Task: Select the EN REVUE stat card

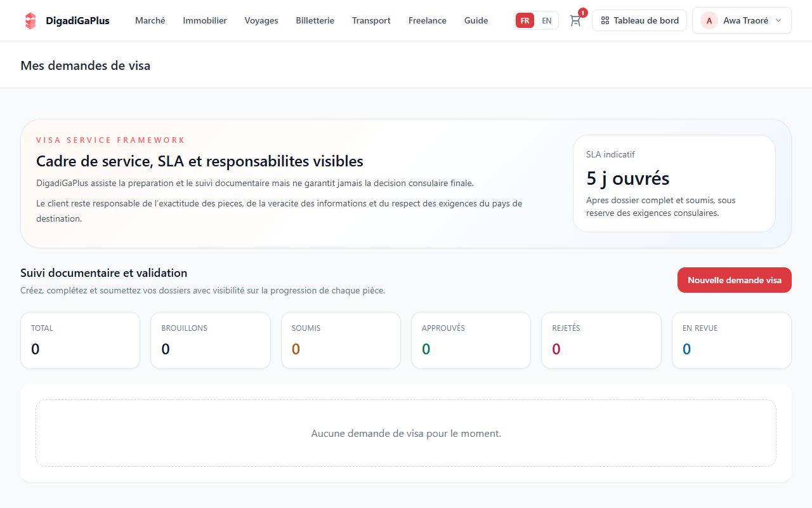Action: (x=731, y=340)
